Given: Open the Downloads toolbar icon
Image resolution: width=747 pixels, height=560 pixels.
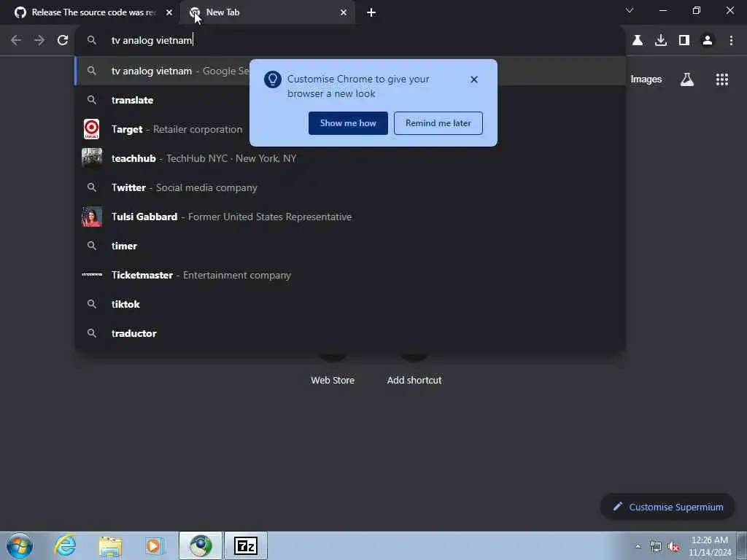Looking at the screenshot, I should (x=661, y=41).
